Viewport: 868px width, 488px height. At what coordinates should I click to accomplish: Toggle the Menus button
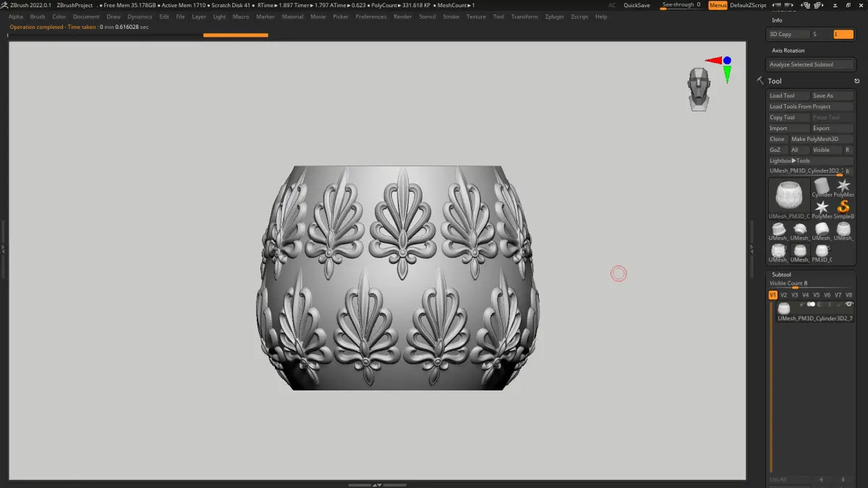coord(718,5)
